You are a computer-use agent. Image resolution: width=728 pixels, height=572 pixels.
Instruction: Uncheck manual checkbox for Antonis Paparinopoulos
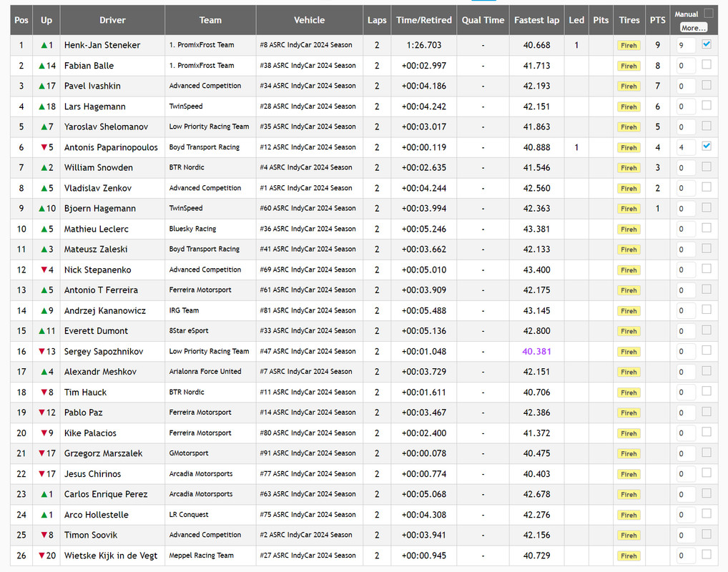tap(707, 147)
